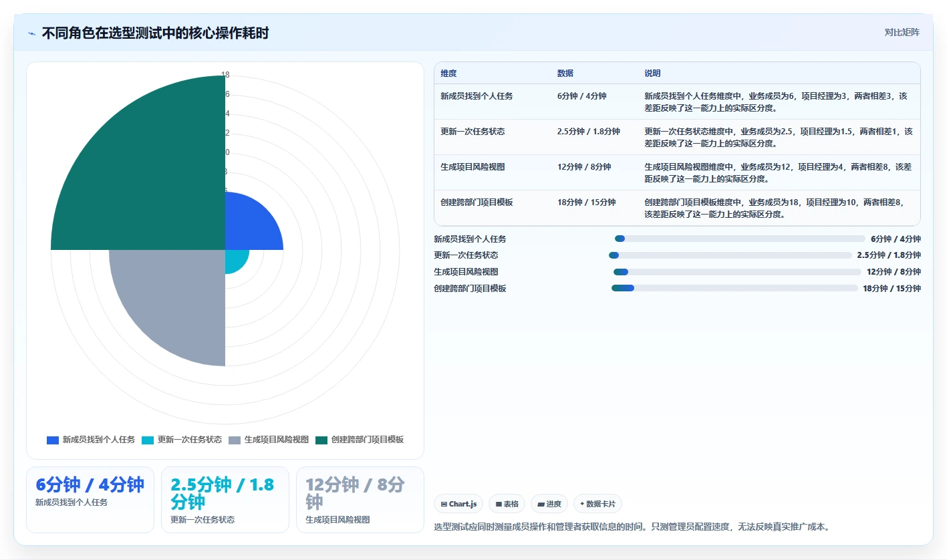
Task: Click the 更新一次任务状态 progress bar
Action: coord(730,255)
